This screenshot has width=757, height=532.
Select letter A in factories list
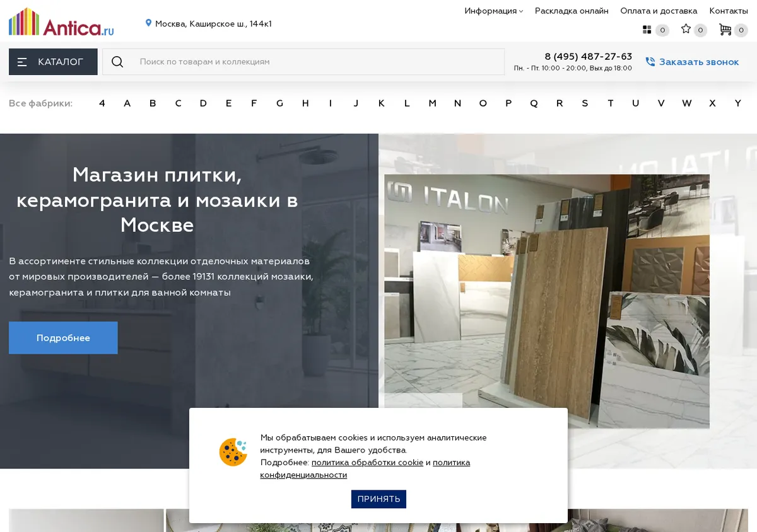point(127,103)
